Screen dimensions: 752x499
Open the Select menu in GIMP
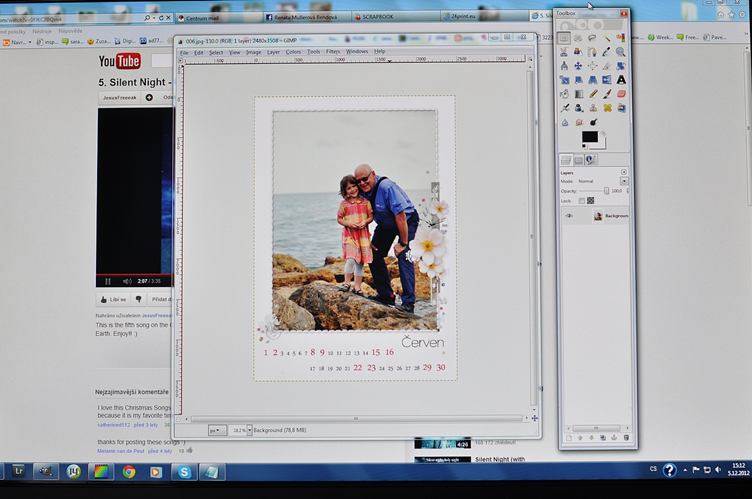click(216, 52)
